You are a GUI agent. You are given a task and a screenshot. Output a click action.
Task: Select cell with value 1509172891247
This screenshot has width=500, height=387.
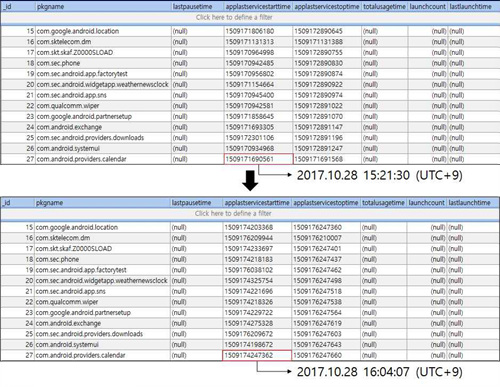[327, 149]
